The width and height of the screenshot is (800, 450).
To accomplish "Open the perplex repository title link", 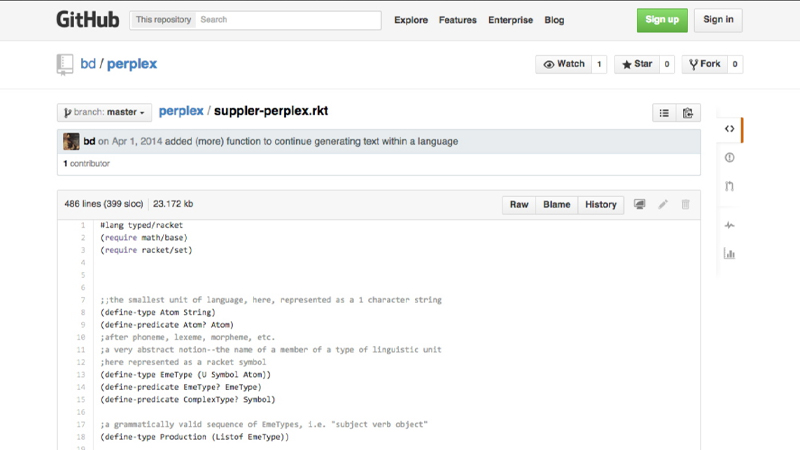I will tap(132, 64).
